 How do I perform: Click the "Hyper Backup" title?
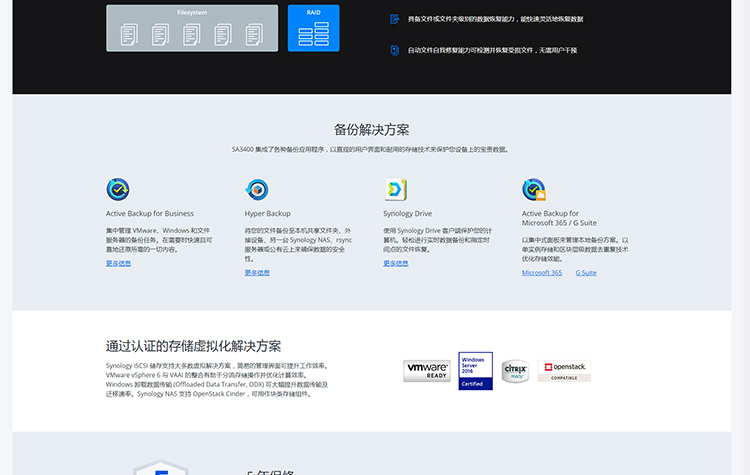pyautogui.click(x=267, y=213)
